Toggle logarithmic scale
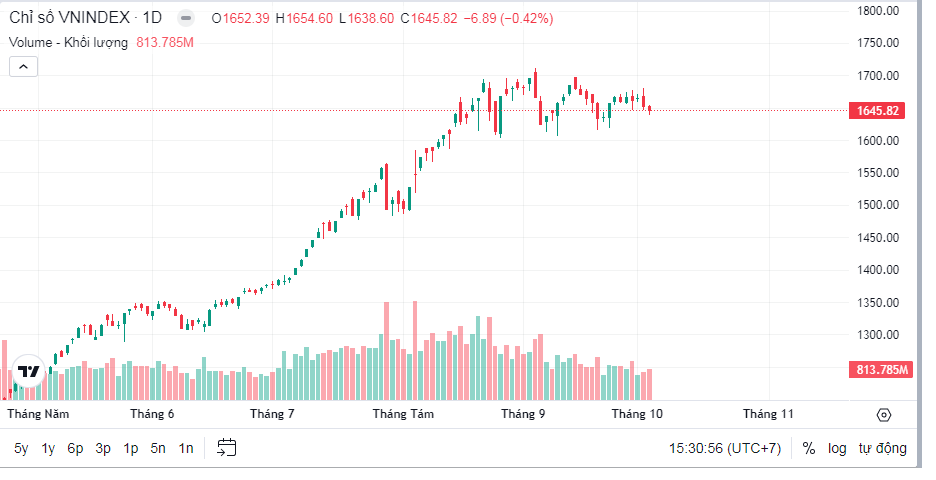Screen dimensions: 936x480 (x=836, y=448)
